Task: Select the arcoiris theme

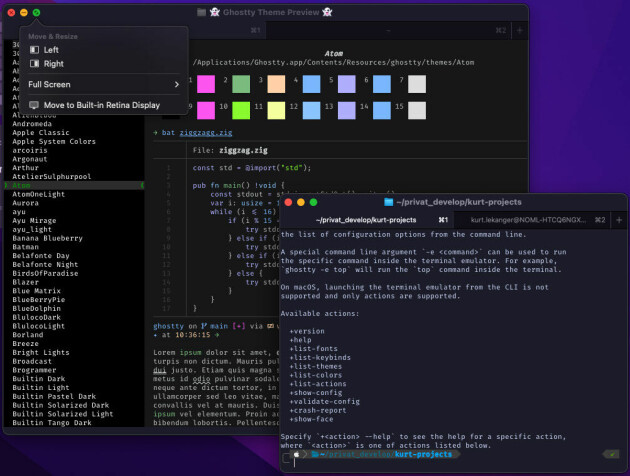Action: pyautogui.click(x=30, y=150)
